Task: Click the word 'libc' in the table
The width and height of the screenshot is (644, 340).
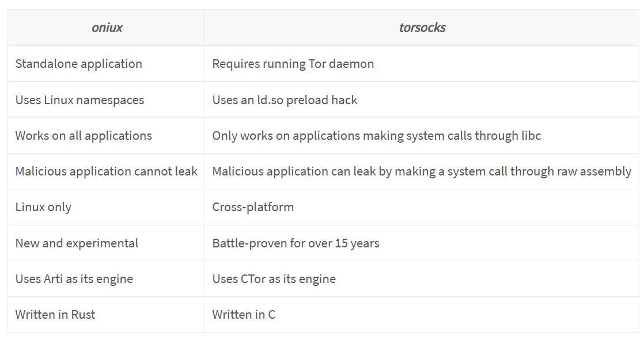Action: (529, 136)
